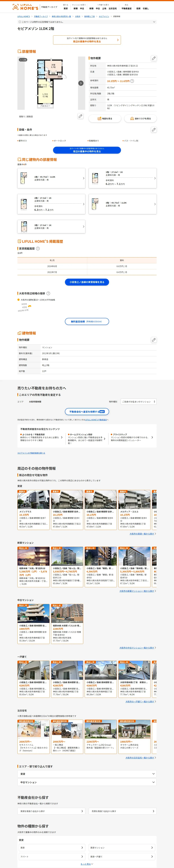Click 周辺の募集中の物件を見る orange outlined button
The width and height of the screenshot is (174, 868).
87,40
